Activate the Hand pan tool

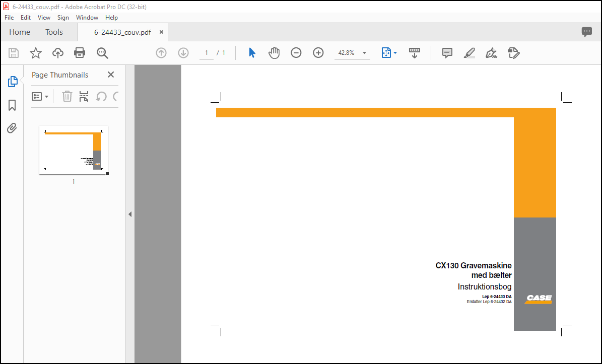point(274,53)
